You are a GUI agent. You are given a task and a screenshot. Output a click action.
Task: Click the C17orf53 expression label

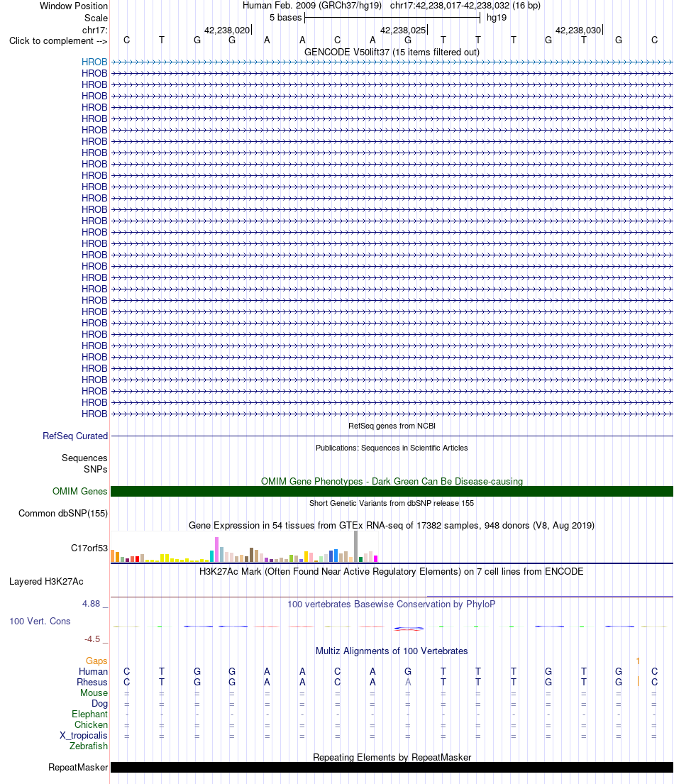click(89, 548)
